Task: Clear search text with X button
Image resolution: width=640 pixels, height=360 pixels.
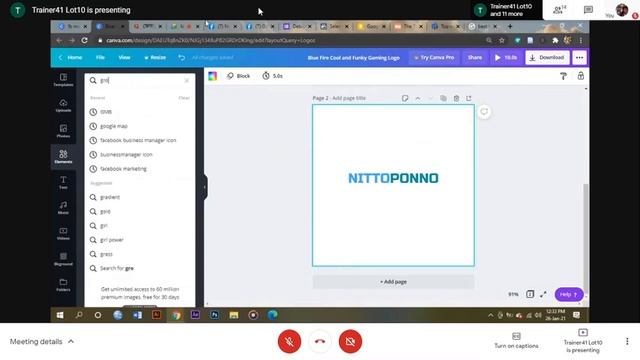Action: [187, 80]
